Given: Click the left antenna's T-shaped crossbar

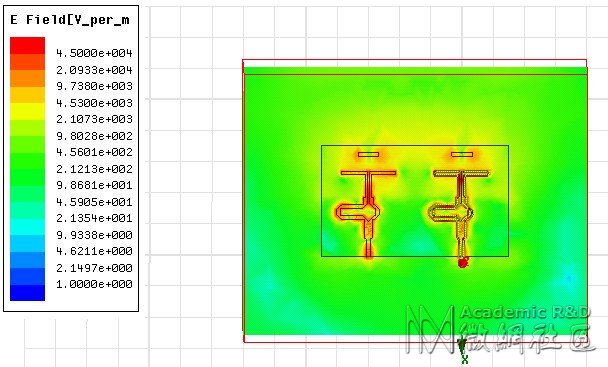Looking at the screenshot, I should 368,173.
